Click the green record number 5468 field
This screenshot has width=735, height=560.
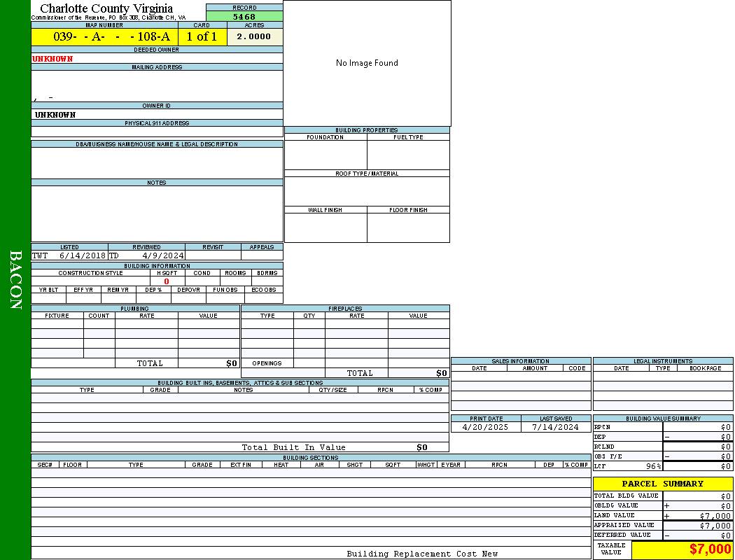click(244, 16)
